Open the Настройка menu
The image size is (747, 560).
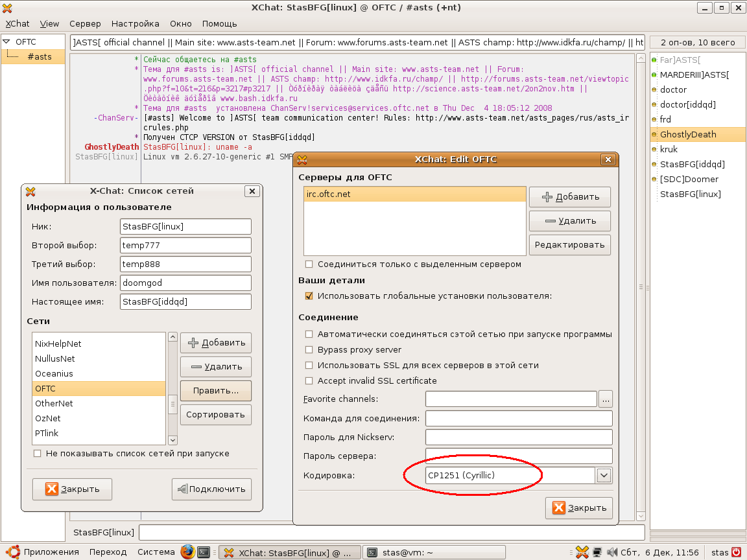coord(135,24)
